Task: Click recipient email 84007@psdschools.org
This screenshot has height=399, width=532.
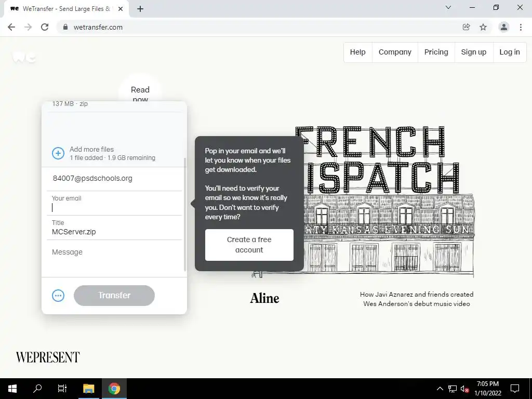Action: click(92, 179)
